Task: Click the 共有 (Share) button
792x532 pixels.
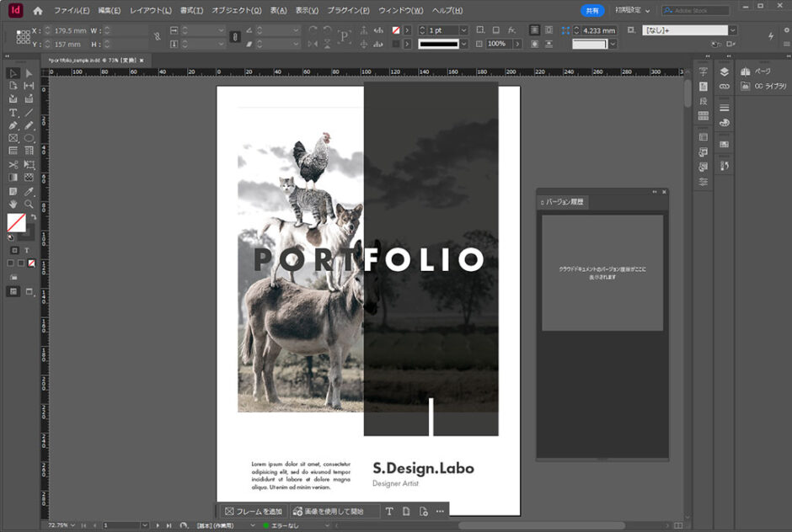Action: coord(595,10)
